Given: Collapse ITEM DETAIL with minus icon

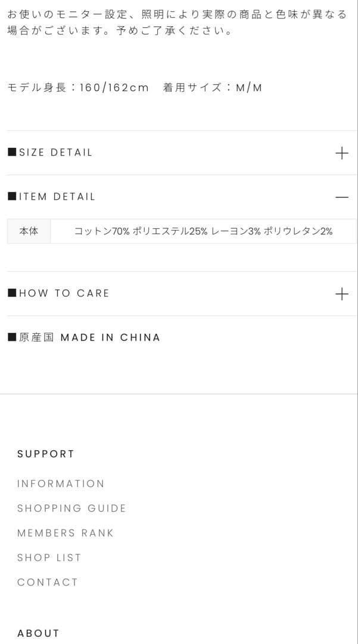Looking at the screenshot, I should [x=341, y=197].
